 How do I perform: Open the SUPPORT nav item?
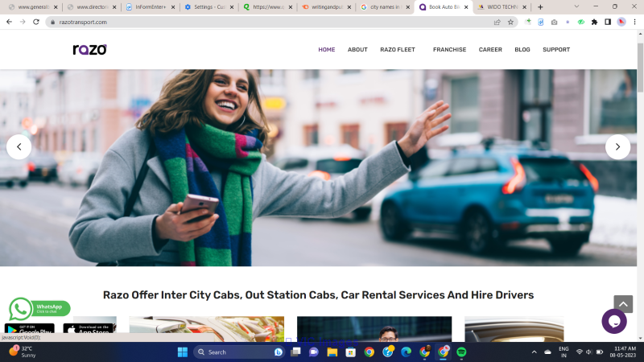tap(556, 50)
